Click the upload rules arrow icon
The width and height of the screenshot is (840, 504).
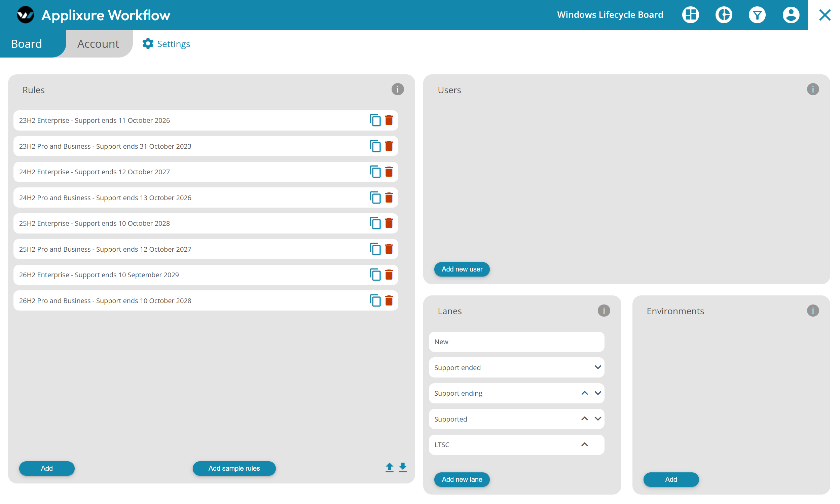(390, 468)
